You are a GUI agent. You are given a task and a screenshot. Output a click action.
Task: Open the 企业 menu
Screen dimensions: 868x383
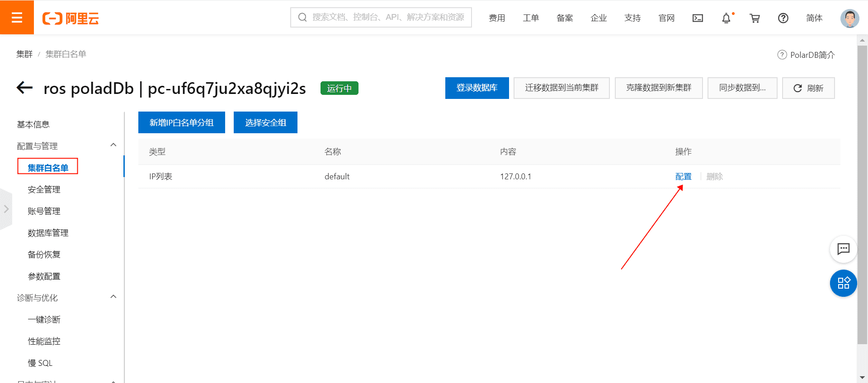point(599,18)
